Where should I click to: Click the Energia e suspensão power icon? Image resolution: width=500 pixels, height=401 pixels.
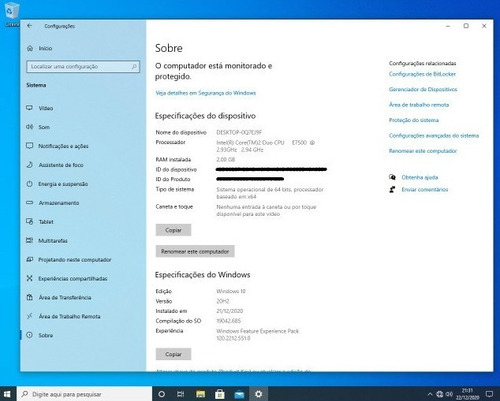click(30, 184)
